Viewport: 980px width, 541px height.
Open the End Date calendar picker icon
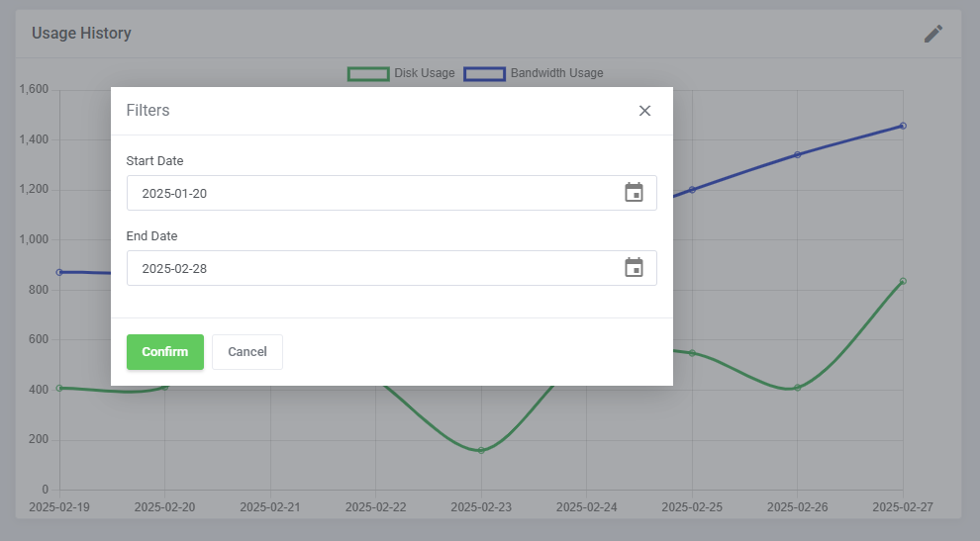point(634,267)
